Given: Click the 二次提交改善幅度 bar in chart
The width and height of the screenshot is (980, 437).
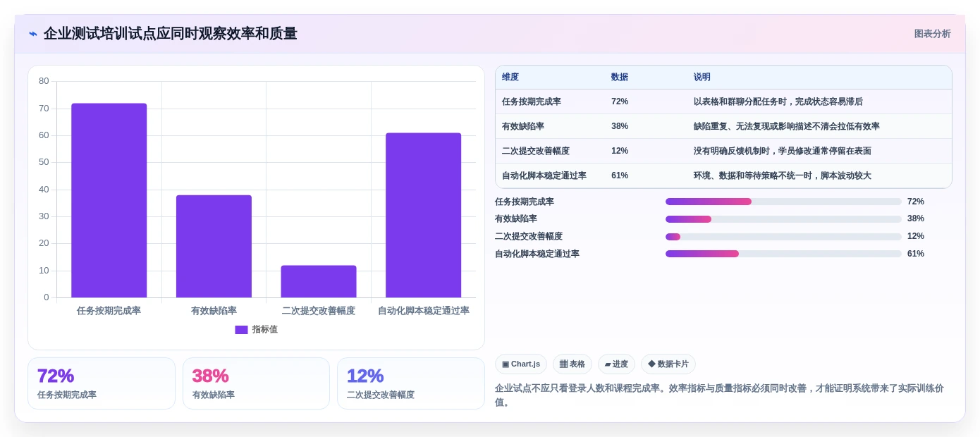Looking at the screenshot, I should point(319,281).
